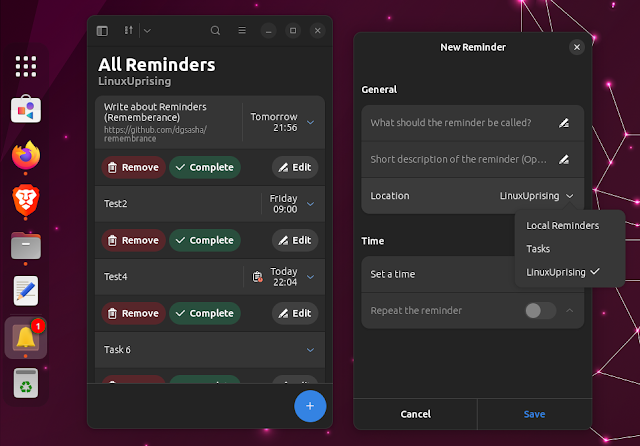Screen dimensions: 640x446
Task: Open the sort order icon
Action: click(129, 31)
